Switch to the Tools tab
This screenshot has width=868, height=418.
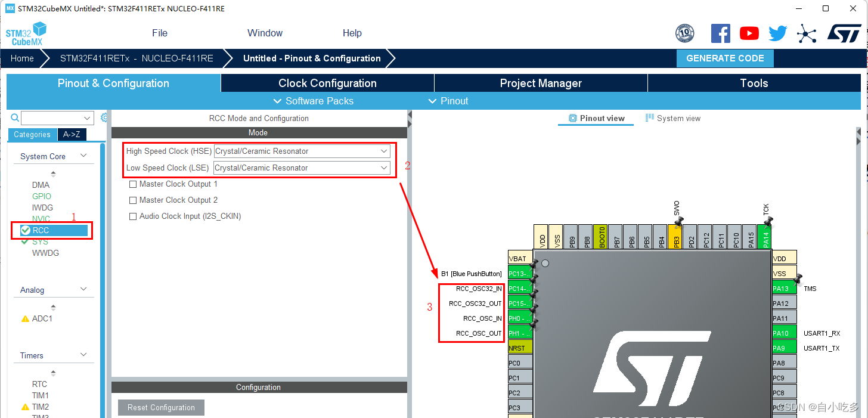(x=754, y=83)
